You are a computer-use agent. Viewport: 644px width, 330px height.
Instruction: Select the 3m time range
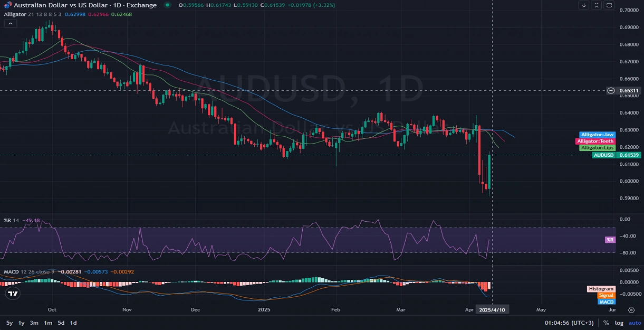(34, 323)
